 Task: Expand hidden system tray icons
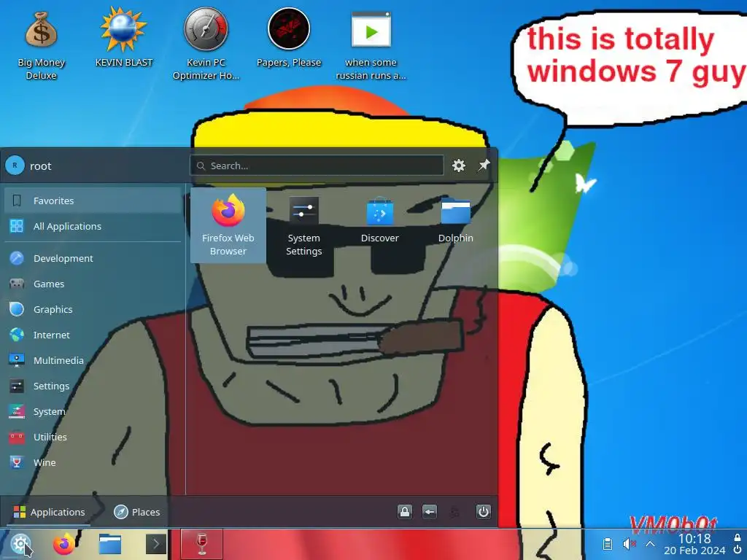(x=650, y=544)
